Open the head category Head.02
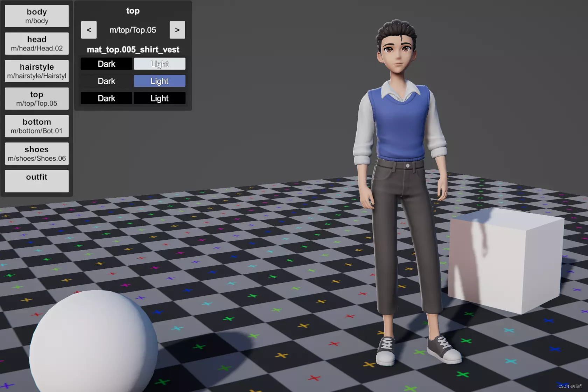 [x=36, y=43]
